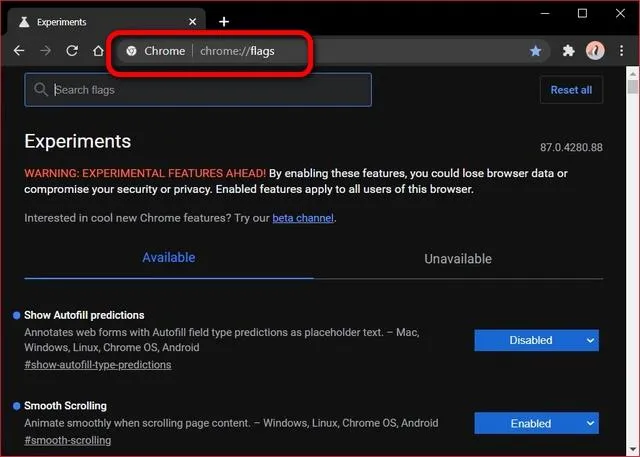Screen dimensions: 640x457
Task: Close the Chrome window
Action: [620, 13]
